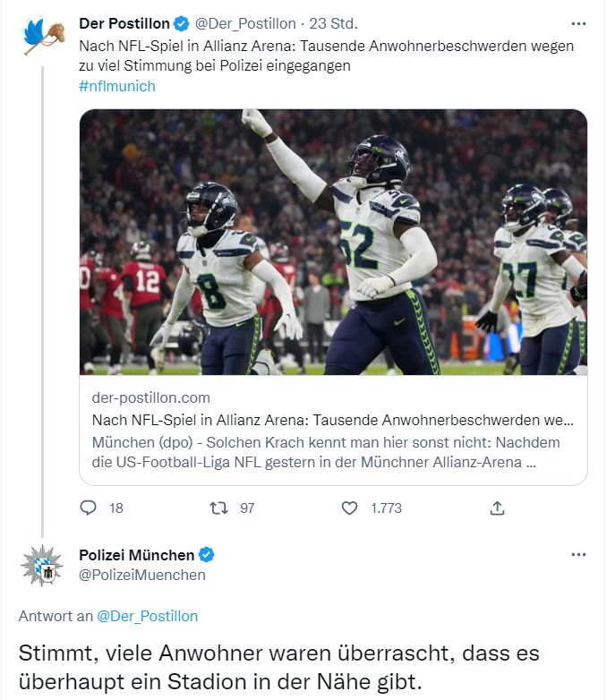
Task: Retweet the Der Postillon tweet
Action: 218,508
